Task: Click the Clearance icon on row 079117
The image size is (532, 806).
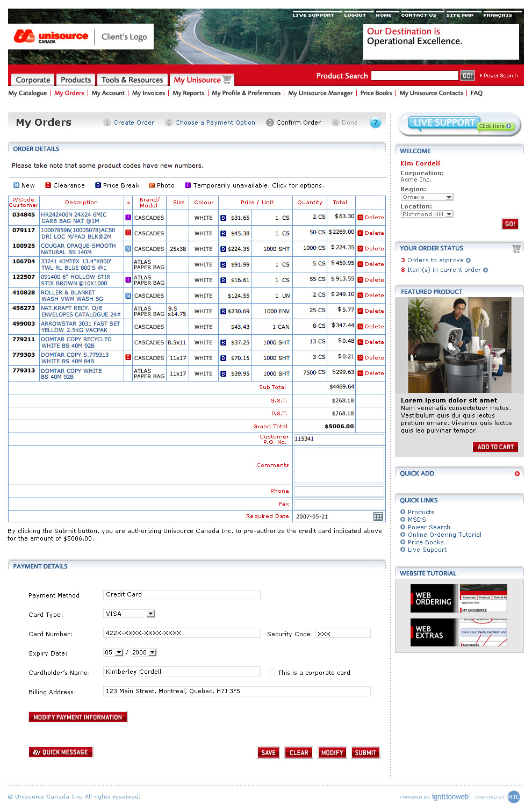Action: pos(128,233)
